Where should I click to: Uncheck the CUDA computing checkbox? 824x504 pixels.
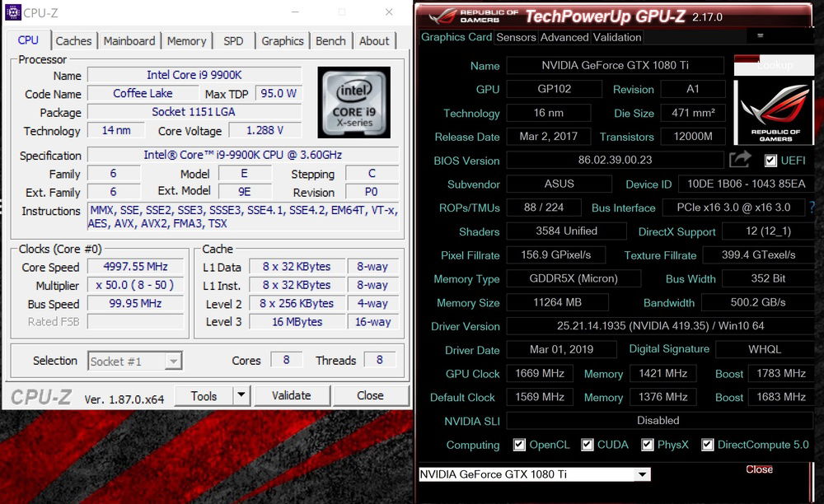click(587, 445)
